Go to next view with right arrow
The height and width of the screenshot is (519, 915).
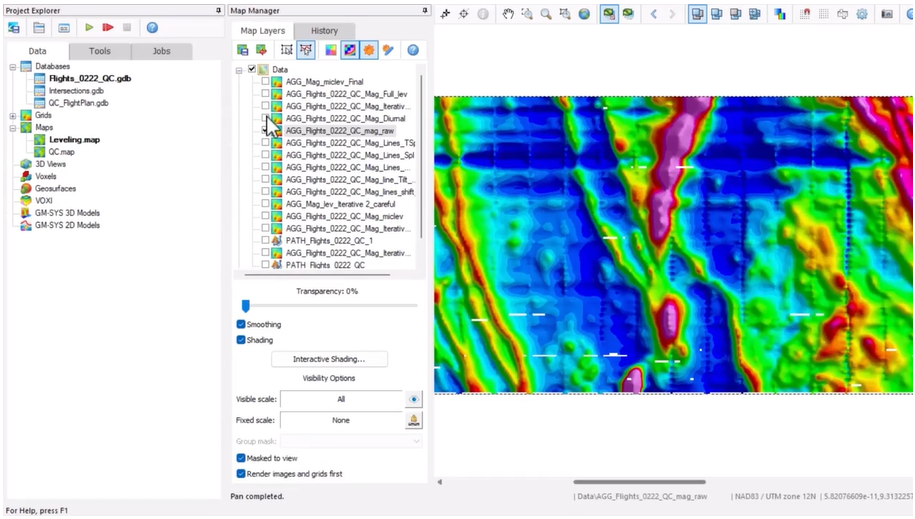[672, 14]
